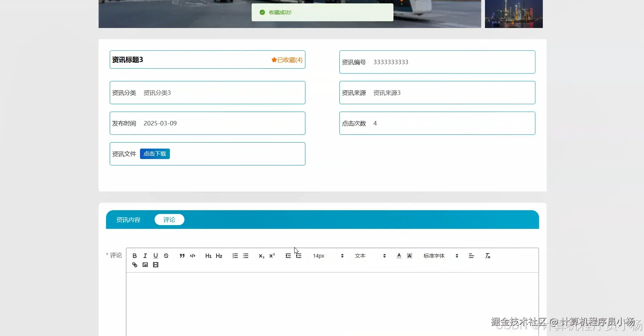
Task: Decrease the text indent
Action: 288,256
